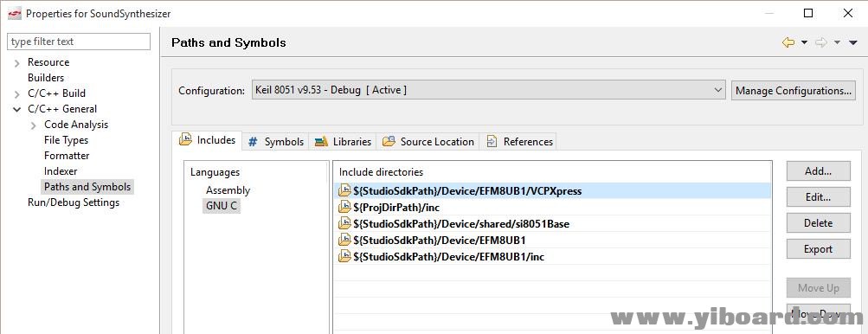The width and height of the screenshot is (868, 334).
Task: Select the Device/EFM8UB1/inc include directory
Action: pos(552,256)
